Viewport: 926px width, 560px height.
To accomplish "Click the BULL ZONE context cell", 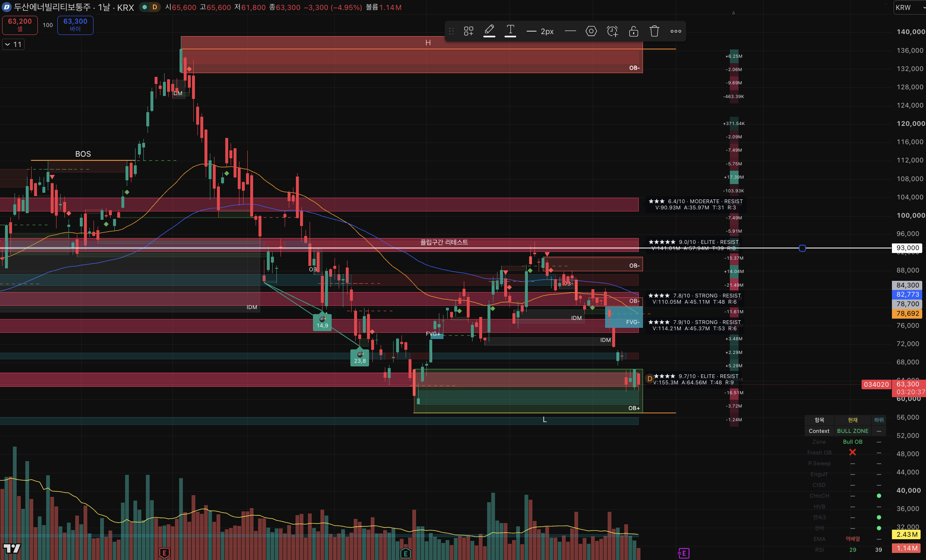I will point(852,431).
